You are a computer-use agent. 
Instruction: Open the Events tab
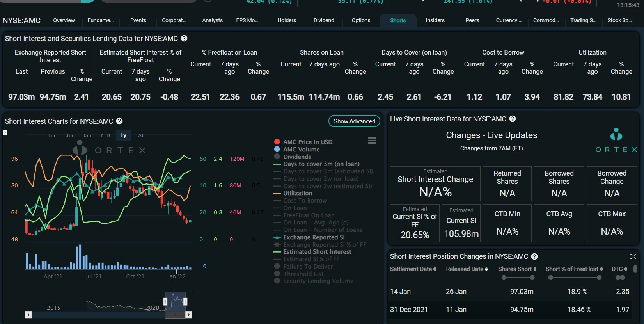(x=138, y=20)
